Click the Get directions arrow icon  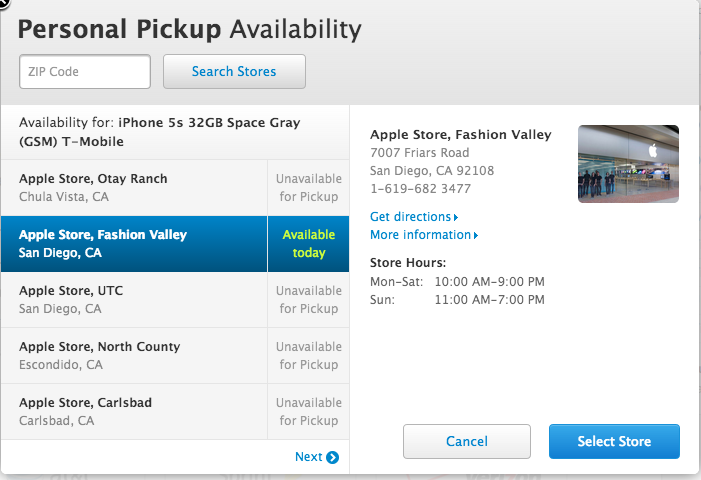pos(456,217)
